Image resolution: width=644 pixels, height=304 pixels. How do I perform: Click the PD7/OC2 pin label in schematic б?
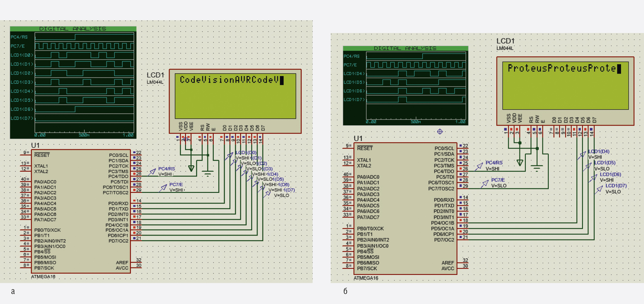444,240
